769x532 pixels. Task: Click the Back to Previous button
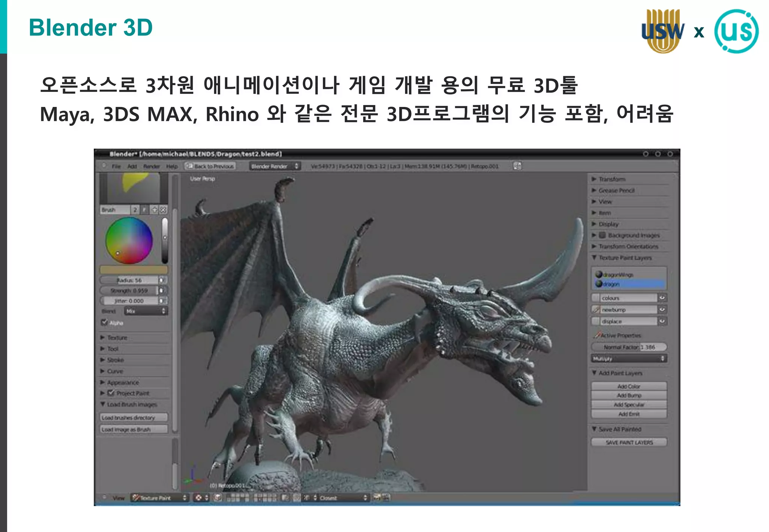click(x=210, y=166)
